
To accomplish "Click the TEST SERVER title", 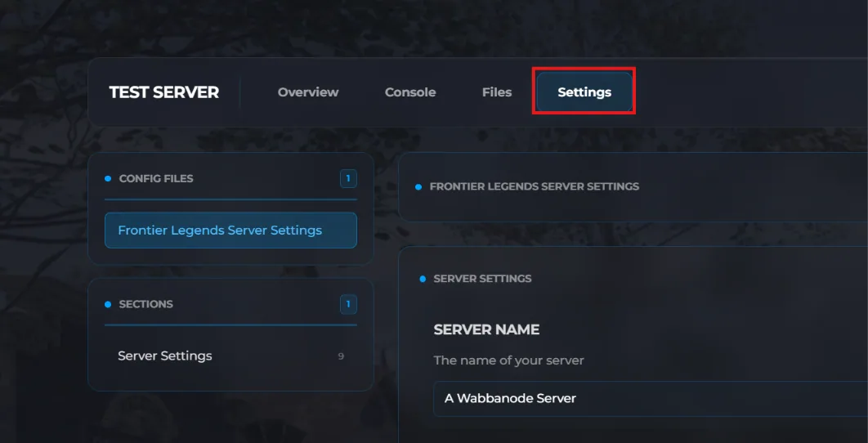I will [x=163, y=92].
